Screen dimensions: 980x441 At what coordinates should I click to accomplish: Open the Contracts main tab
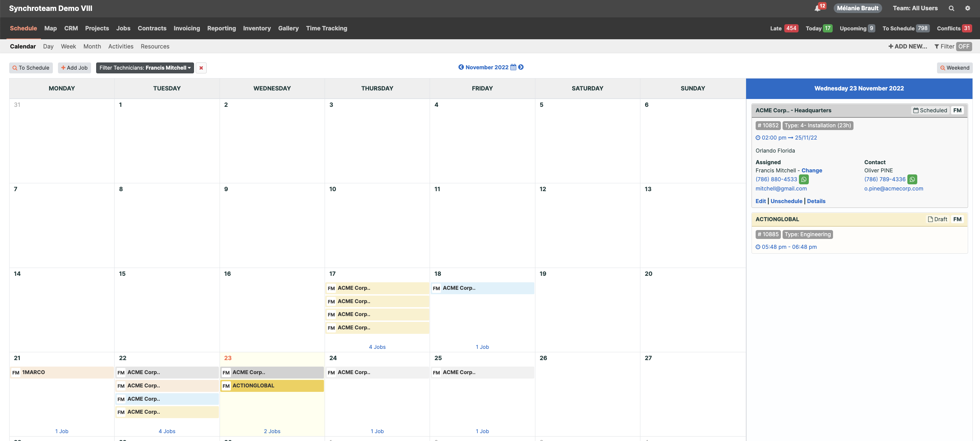152,28
